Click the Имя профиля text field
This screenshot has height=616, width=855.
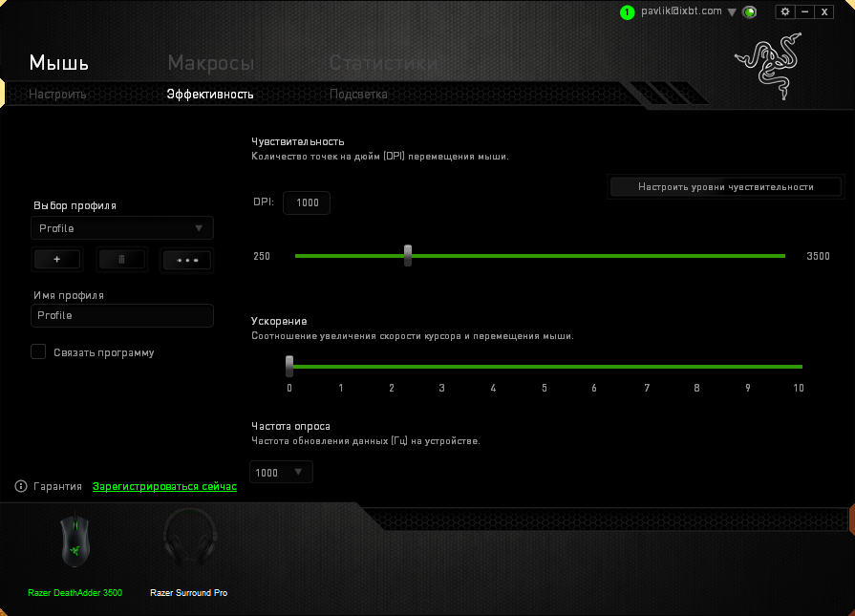pyautogui.click(x=122, y=316)
